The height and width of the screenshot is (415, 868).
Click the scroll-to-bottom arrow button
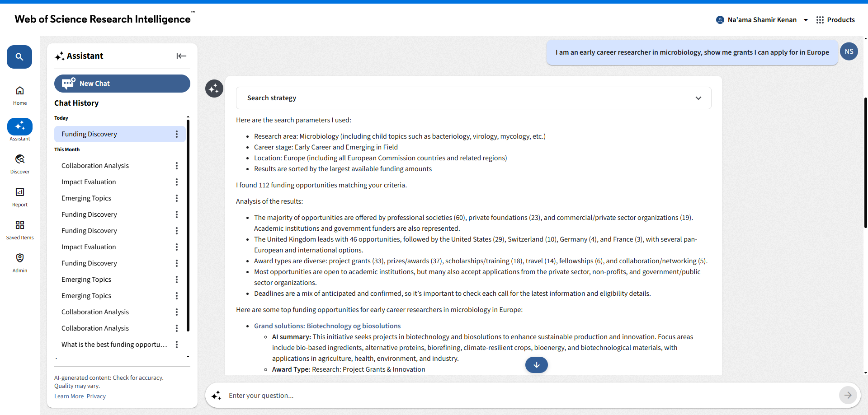click(537, 365)
